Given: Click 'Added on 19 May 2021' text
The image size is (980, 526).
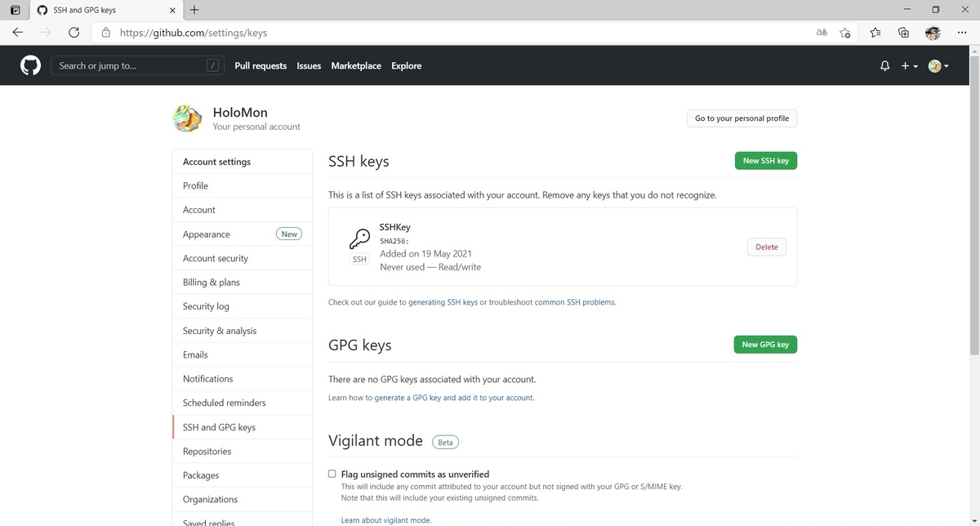Looking at the screenshot, I should (x=425, y=254).
